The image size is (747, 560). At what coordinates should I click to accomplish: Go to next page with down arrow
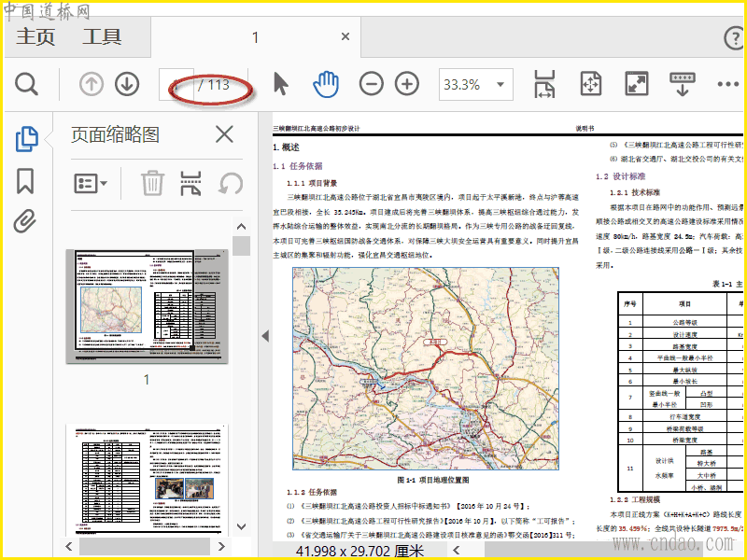point(127,84)
